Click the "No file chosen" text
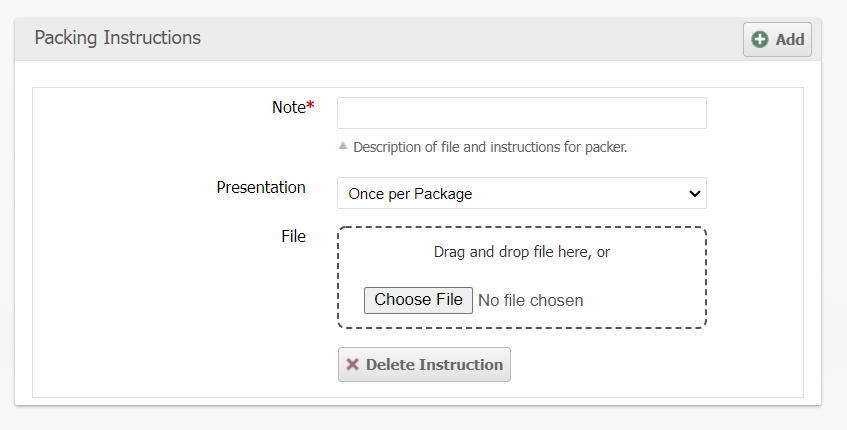847x430 pixels. [x=530, y=300]
